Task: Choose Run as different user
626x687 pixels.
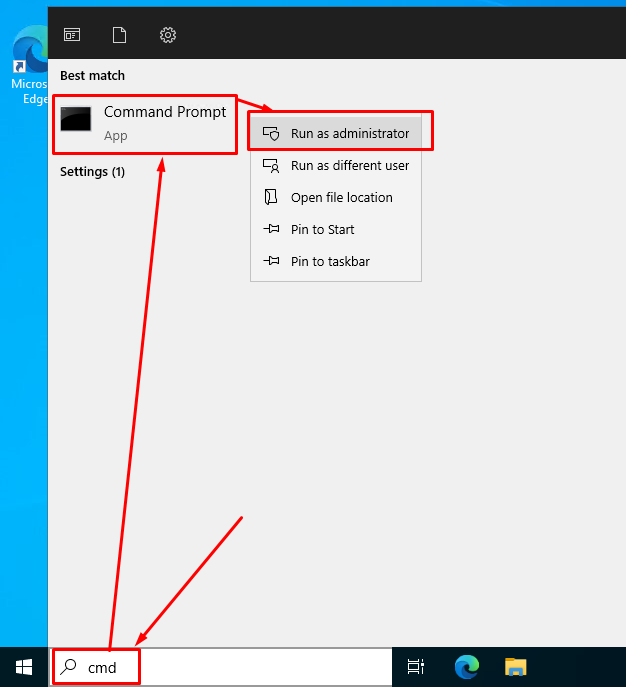Action: pos(336,166)
